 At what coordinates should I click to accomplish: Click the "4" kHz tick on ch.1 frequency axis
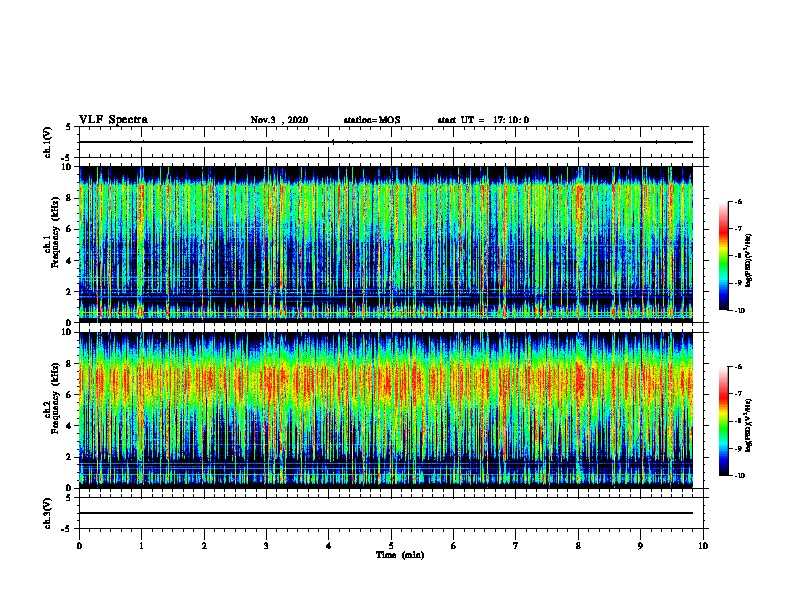(x=68, y=261)
